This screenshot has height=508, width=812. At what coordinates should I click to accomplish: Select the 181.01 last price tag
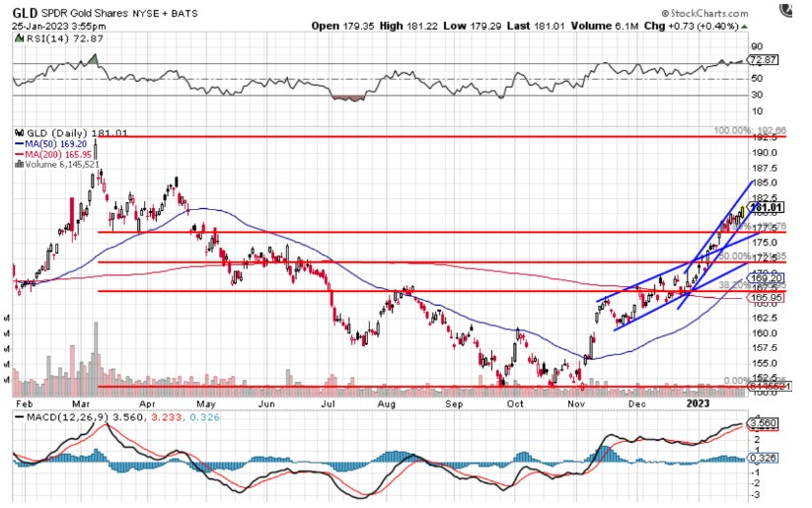[767, 208]
